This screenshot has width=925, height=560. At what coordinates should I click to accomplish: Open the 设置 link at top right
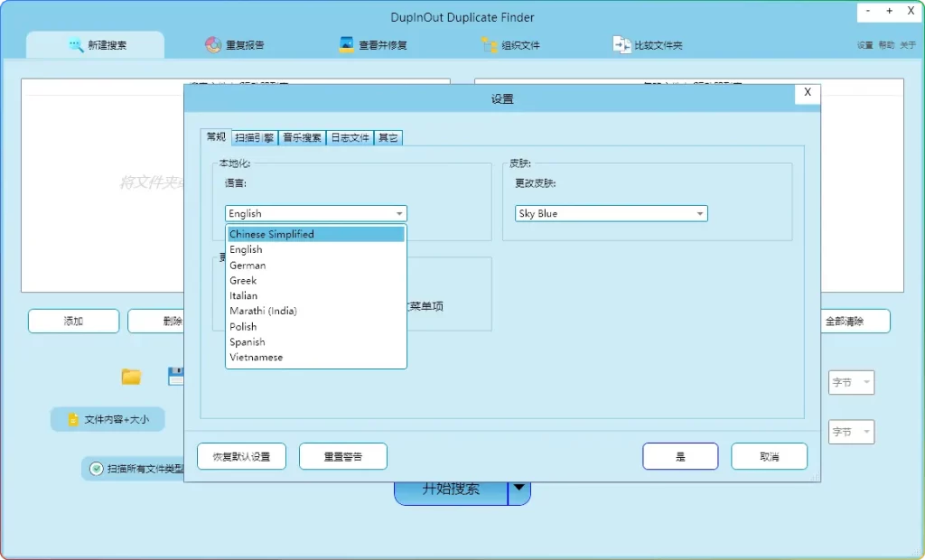coord(864,45)
